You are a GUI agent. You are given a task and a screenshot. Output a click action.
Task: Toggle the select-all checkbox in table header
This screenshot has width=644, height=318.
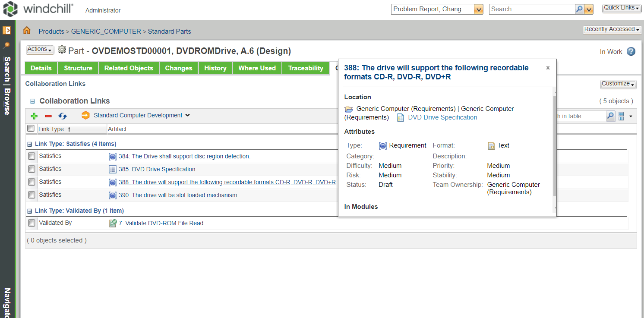[31, 129]
